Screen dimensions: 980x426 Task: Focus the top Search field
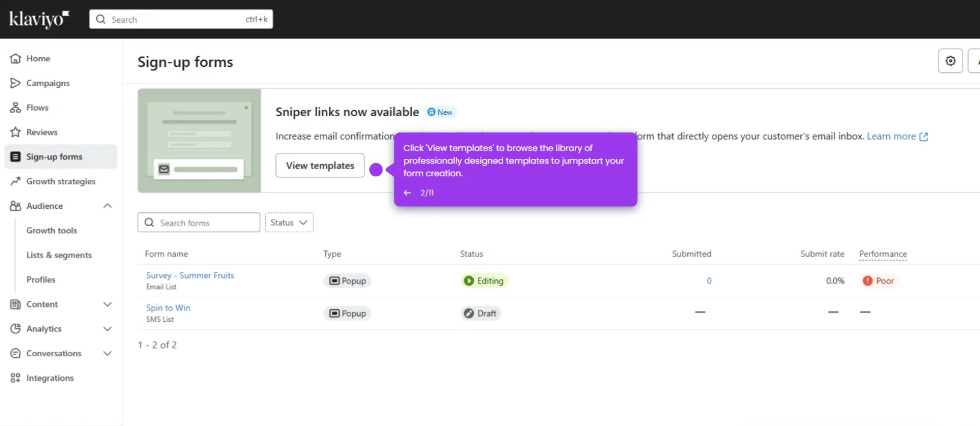click(181, 19)
